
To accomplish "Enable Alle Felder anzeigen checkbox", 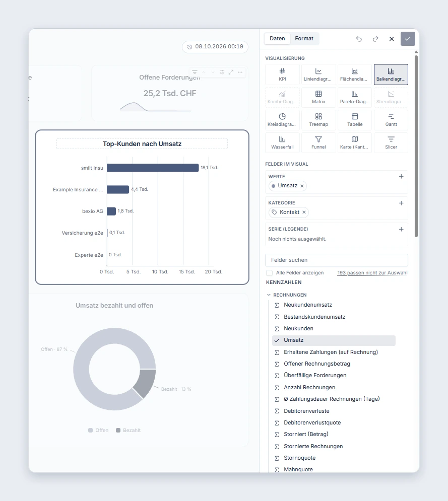I will tap(269, 272).
